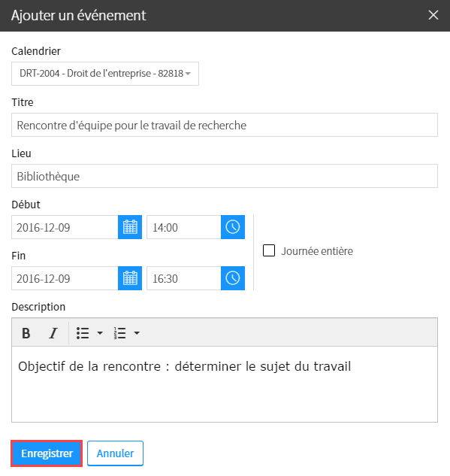The height and width of the screenshot is (476, 450).
Task: Select the end time field 16:30
Action: click(184, 278)
